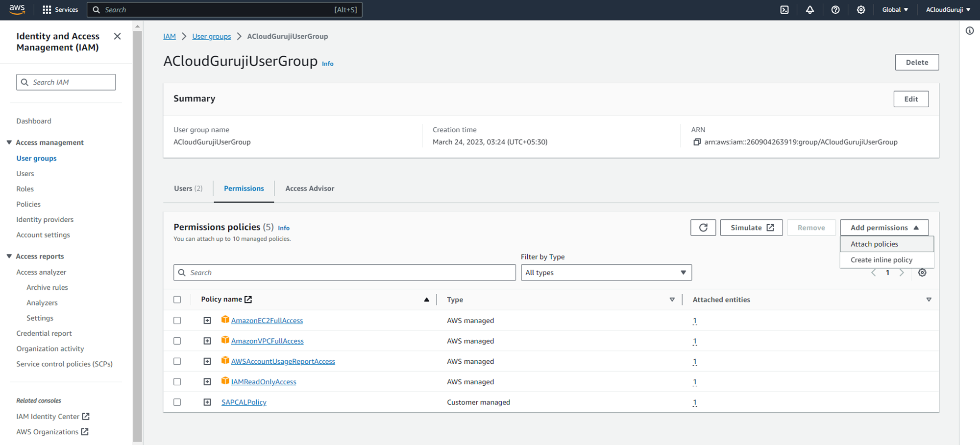This screenshot has width=980, height=445.
Task: Expand the AmazonVPCFullAccess policy details
Action: coord(207,341)
